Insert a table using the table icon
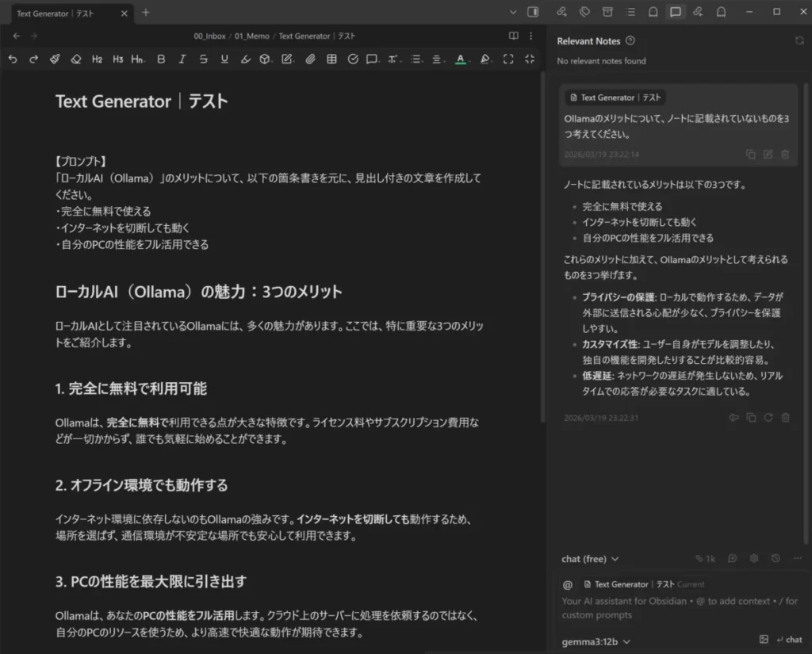The width and height of the screenshot is (812, 654). point(331,59)
